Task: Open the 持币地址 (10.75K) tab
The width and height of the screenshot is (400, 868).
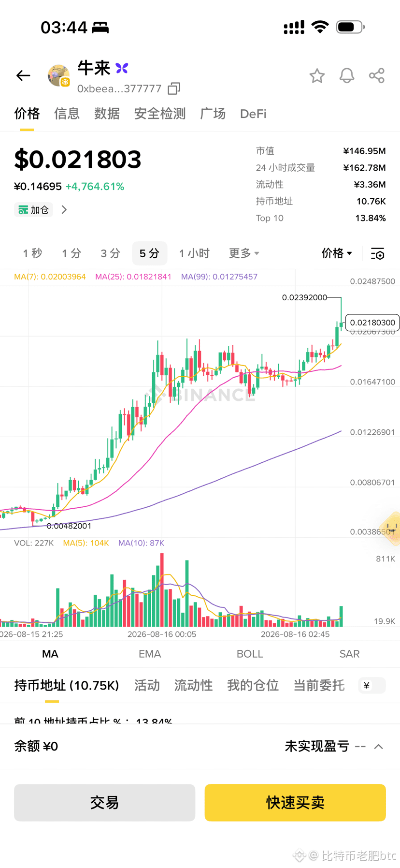Action: click(x=67, y=685)
